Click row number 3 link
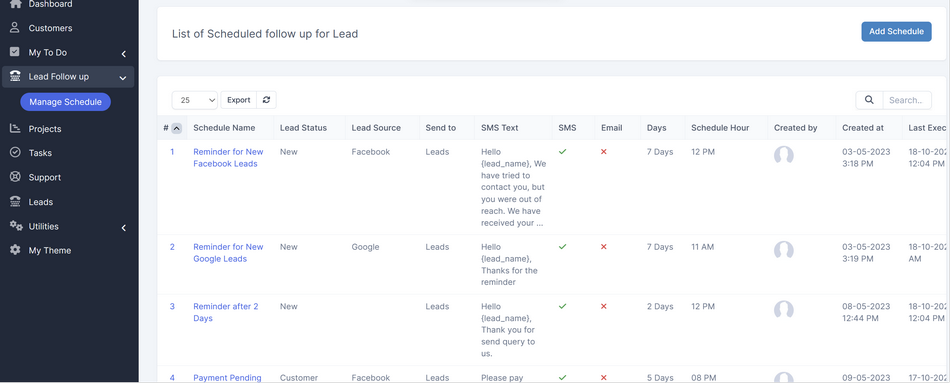The height and width of the screenshot is (383, 950). (x=172, y=306)
